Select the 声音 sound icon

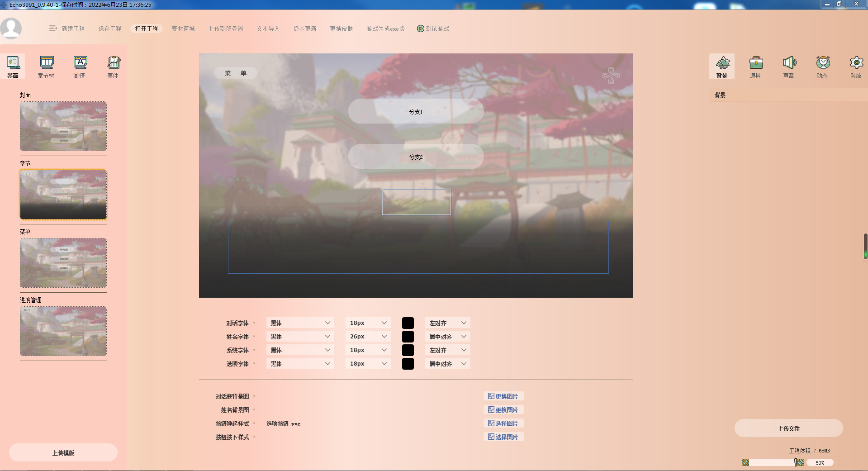pos(789,66)
